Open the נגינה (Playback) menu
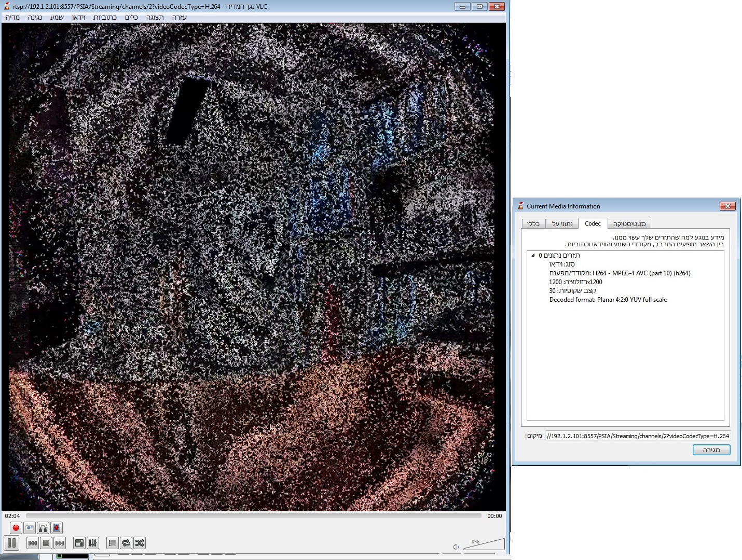 point(35,17)
